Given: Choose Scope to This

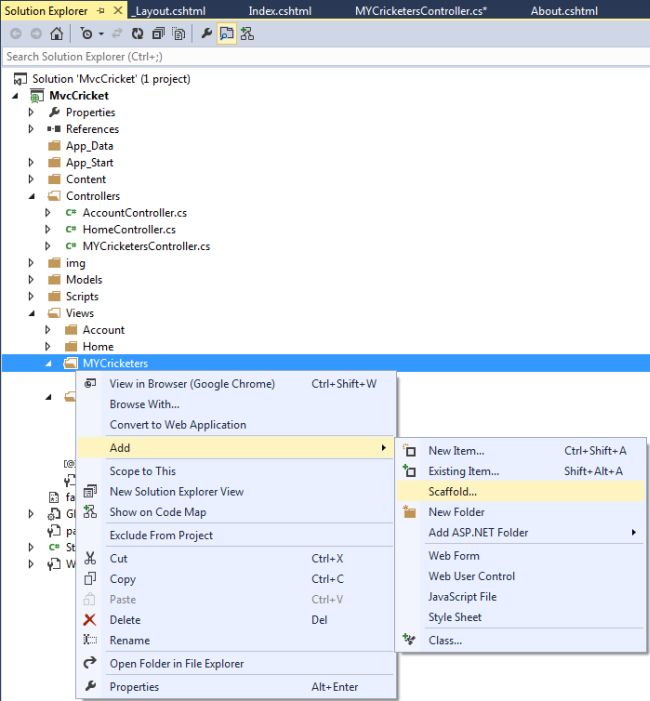Looking at the screenshot, I should point(236,471).
